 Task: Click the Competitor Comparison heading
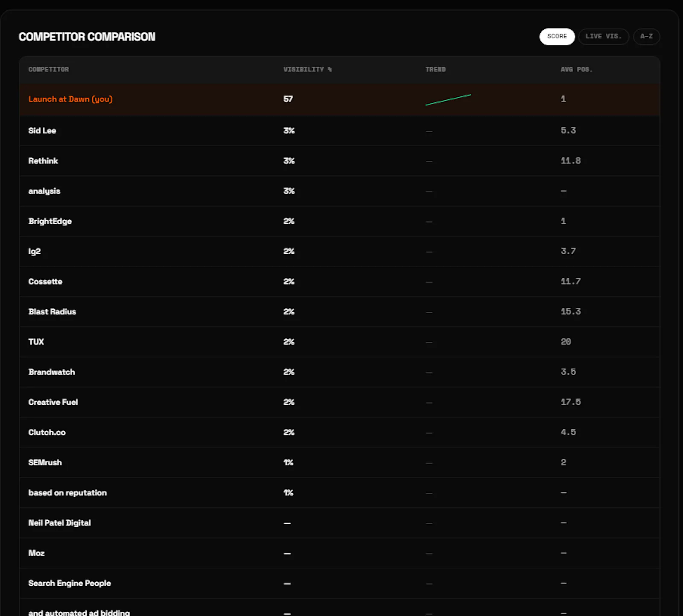pyautogui.click(x=87, y=37)
